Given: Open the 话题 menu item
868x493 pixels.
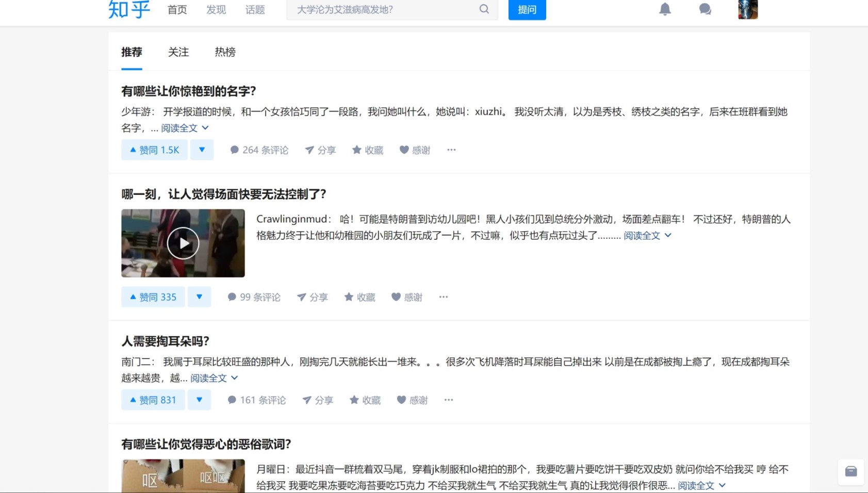Looking at the screenshot, I should click(254, 9).
